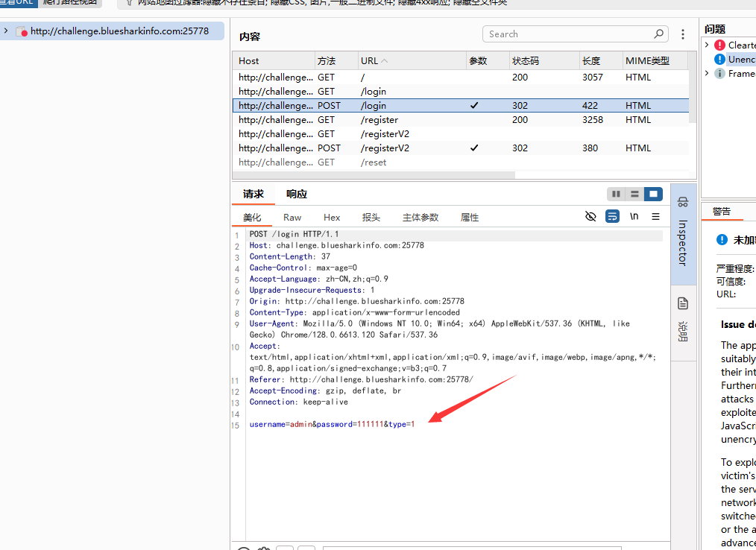Expand the red Cleartext issue entry
Viewport: 756px width, 550px height.
(707, 45)
